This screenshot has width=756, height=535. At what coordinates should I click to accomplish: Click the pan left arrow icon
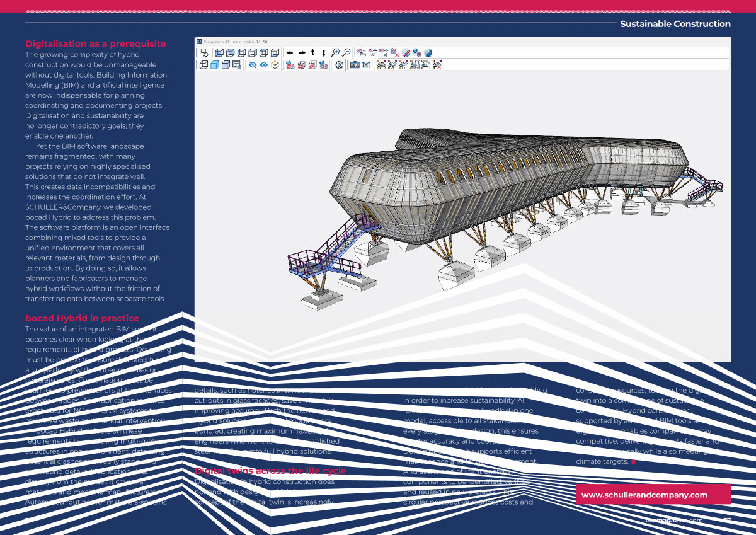pos(290,53)
